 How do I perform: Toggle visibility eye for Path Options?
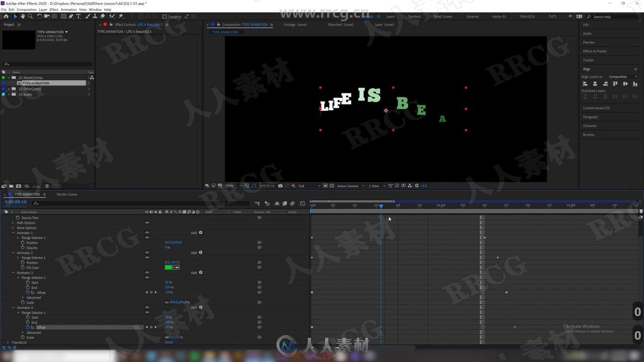pyautogui.click(x=147, y=223)
